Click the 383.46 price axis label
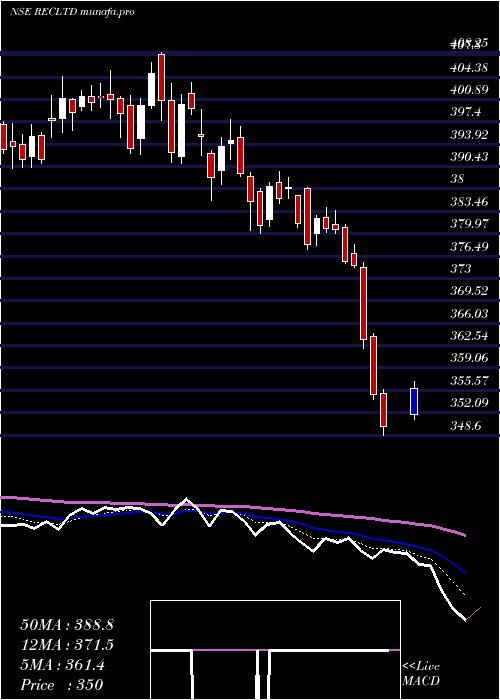Viewport: 500px width, 700px height. pos(469,201)
